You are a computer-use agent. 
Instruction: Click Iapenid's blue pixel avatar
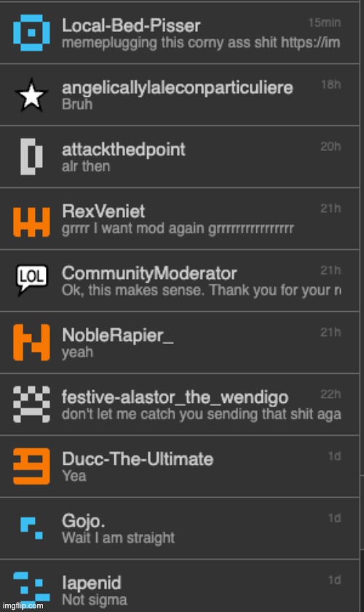(x=31, y=586)
